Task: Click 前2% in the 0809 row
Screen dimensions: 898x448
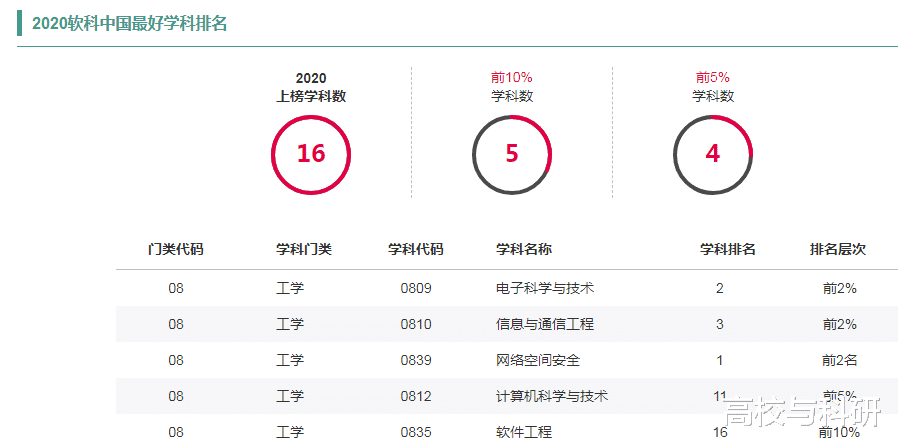Action: click(x=840, y=288)
